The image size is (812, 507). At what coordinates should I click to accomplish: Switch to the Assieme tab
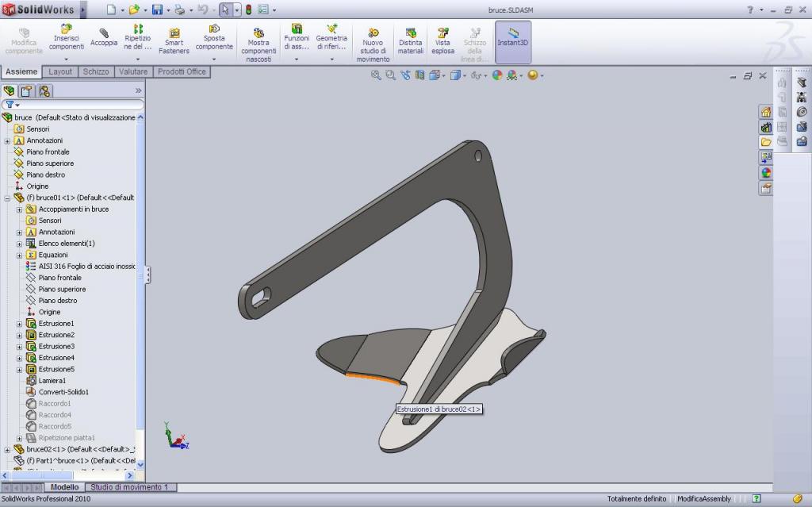(x=21, y=71)
